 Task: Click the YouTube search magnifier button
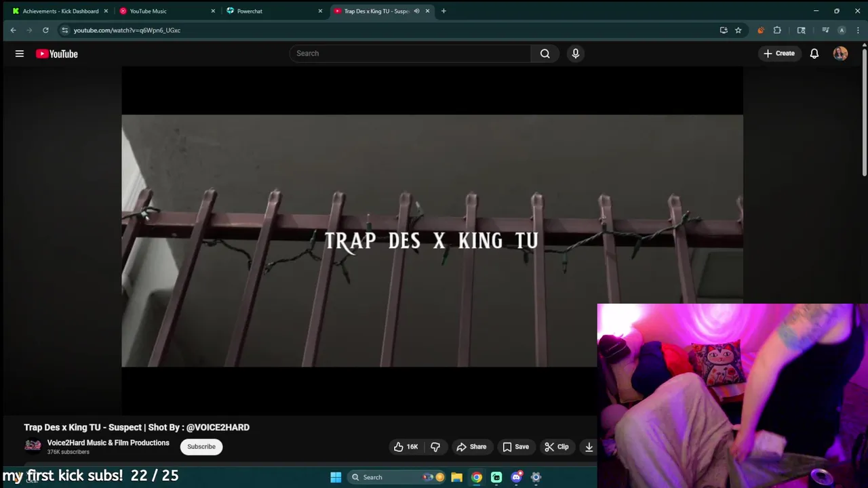coord(545,54)
